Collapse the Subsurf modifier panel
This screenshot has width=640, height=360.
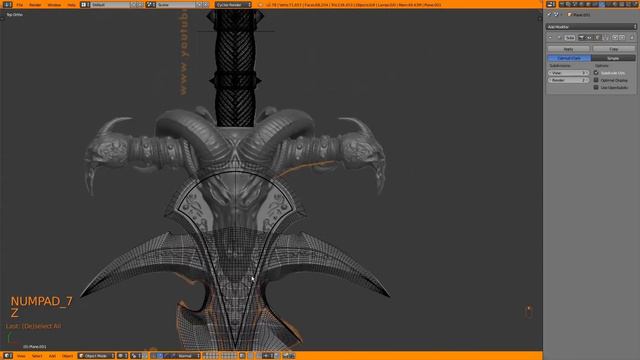pyautogui.click(x=550, y=38)
